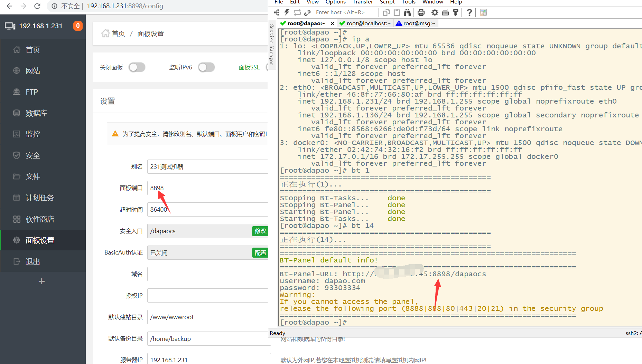Select 面板设置 in sidebar
This screenshot has height=364, width=642.
43,240
